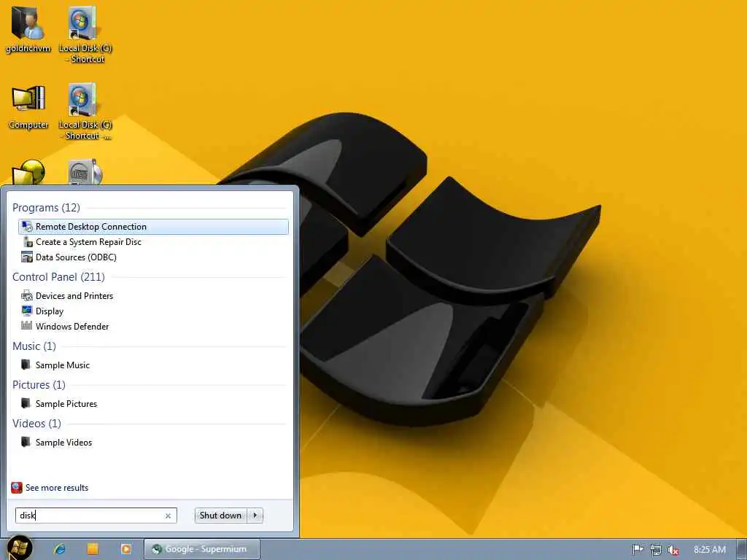Click the Pictures (1) group header
The image size is (747, 560).
click(39, 385)
